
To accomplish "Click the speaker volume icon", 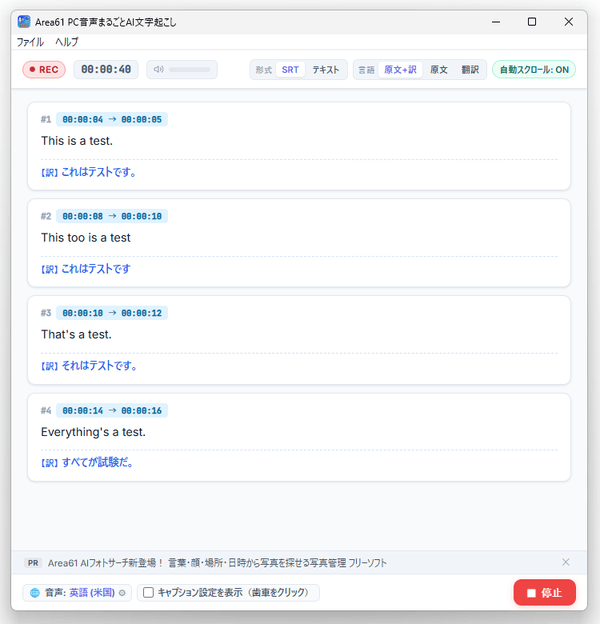I will click(x=158, y=69).
